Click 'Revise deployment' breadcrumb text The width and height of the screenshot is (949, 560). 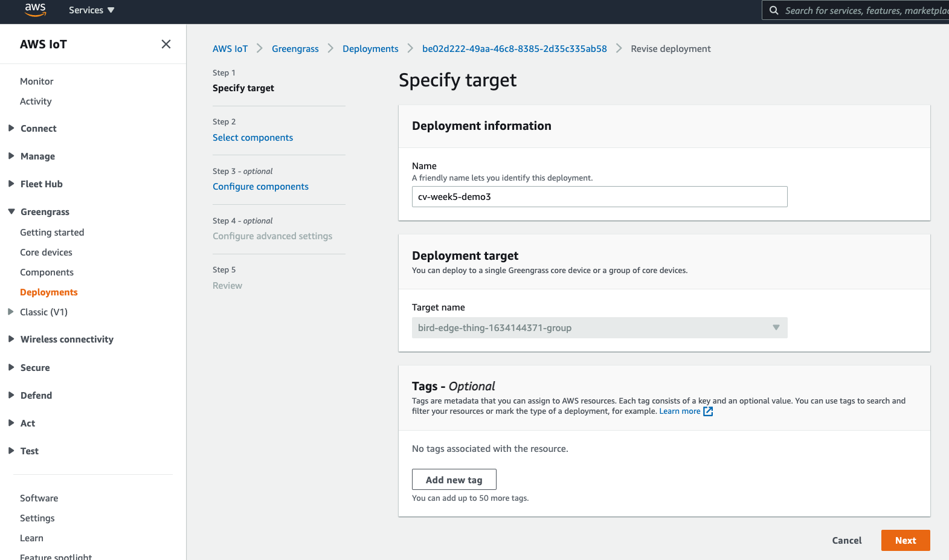click(x=671, y=49)
